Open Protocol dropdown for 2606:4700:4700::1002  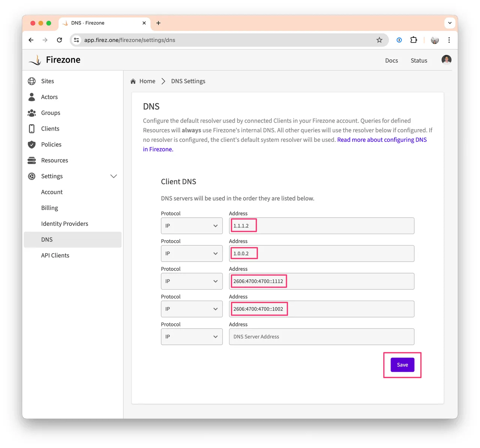point(192,309)
